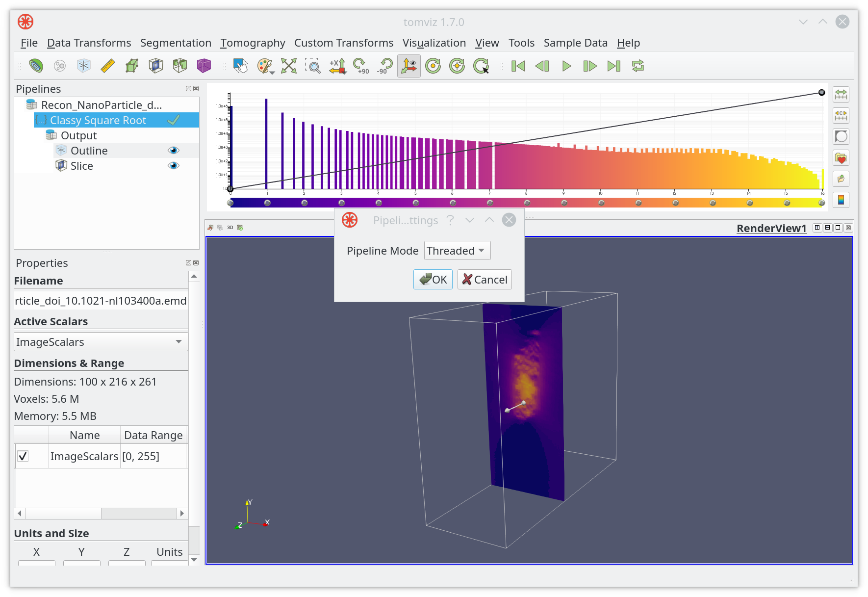The image size is (868, 597).
Task: Open the Pipeline Mode Threaded dropdown
Action: pos(457,251)
